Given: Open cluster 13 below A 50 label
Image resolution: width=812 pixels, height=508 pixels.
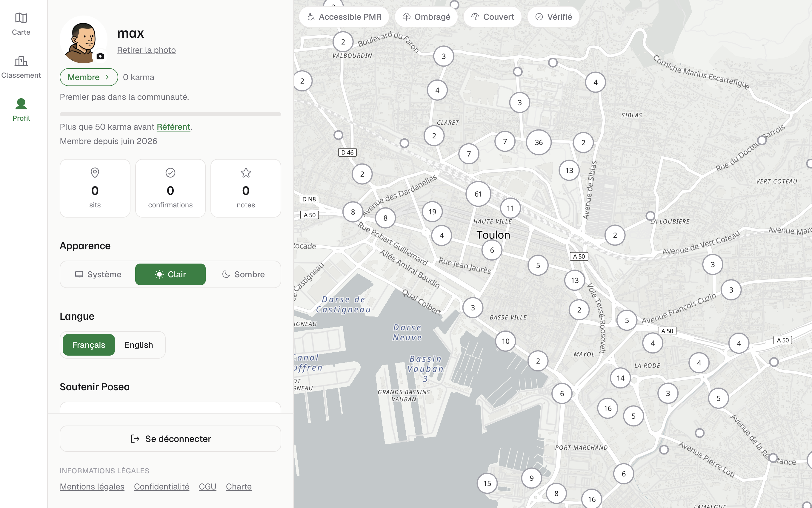Looking at the screenshot, I should [575, 280].
